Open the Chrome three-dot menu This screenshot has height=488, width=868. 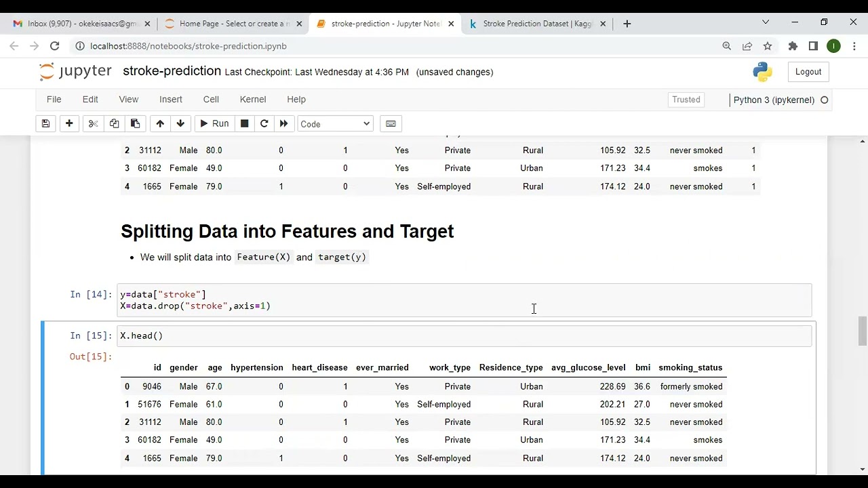854,46
